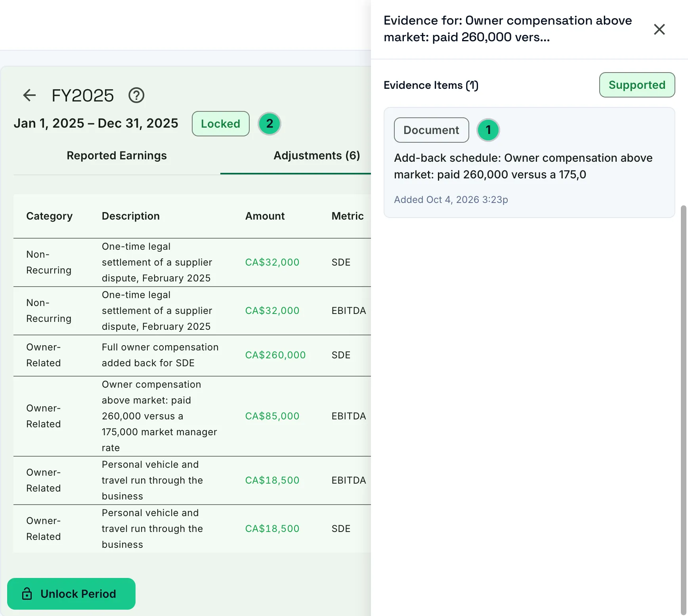Select the CA$85,000 amount cell
Viewport: 688px width, 616px height.
tap(272, 416)
